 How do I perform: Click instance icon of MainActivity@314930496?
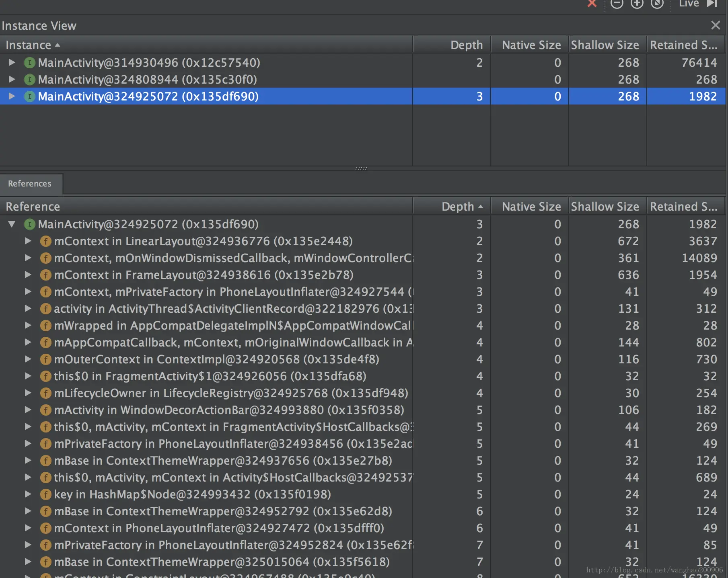[x=30, y=63]
